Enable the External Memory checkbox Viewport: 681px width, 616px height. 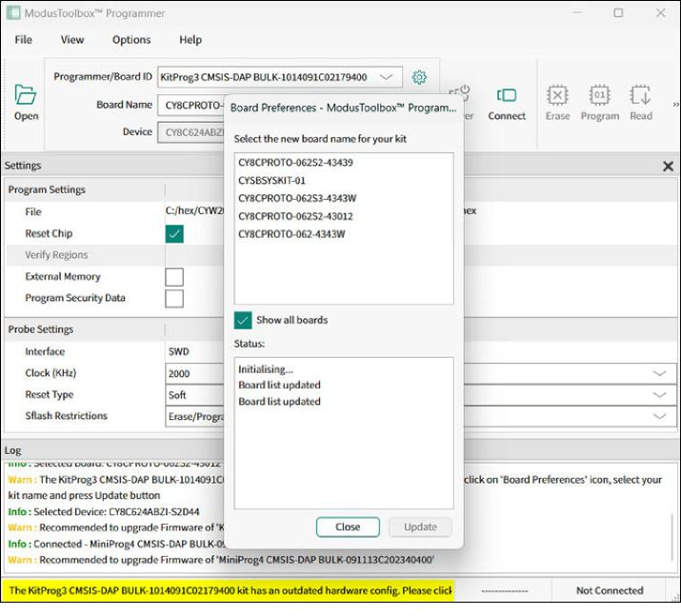[x=174, y=277]
